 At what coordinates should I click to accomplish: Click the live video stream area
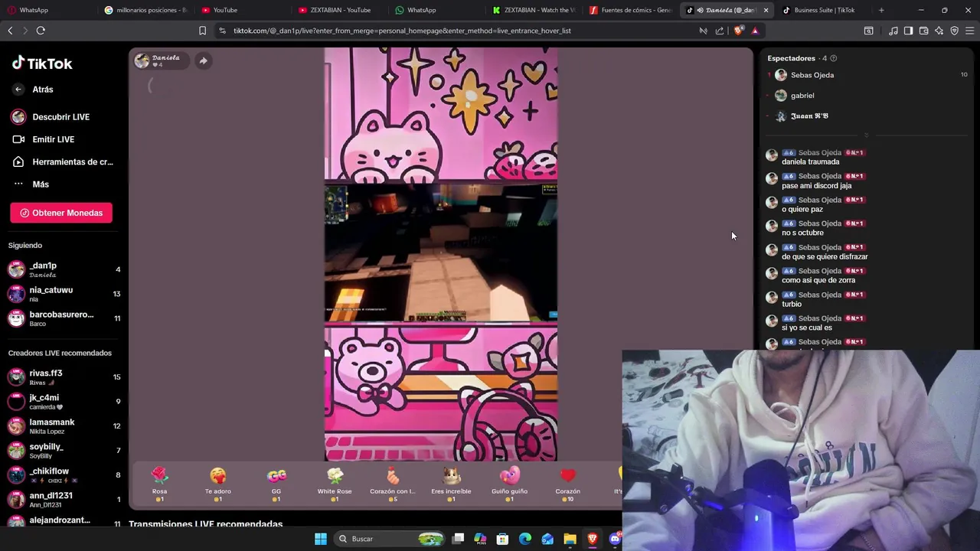click(441, 254)
